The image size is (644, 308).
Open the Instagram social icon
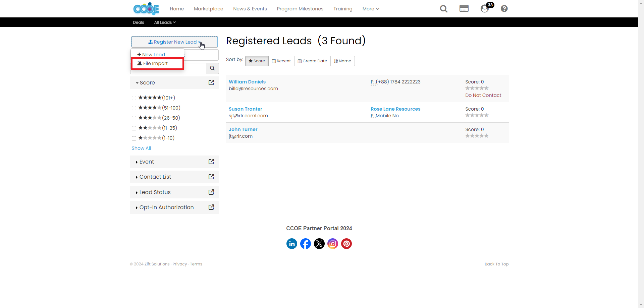pyautogui.click(x=333, y=244)
